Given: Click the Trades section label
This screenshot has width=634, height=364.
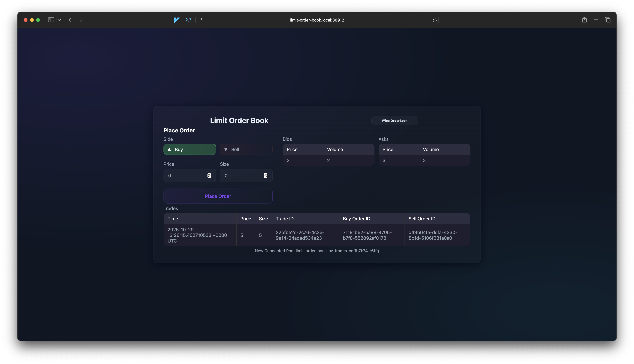Looking at the screenshot, I should 171,208.
